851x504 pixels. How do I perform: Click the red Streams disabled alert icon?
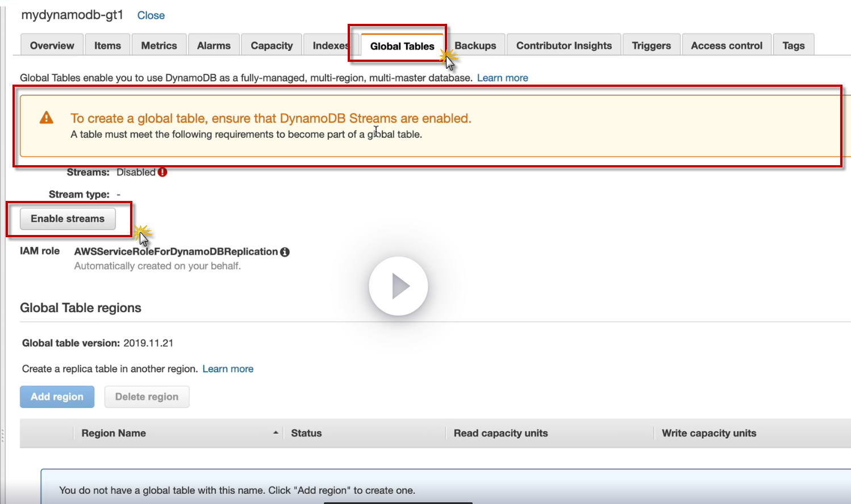[x=162, y=172]
